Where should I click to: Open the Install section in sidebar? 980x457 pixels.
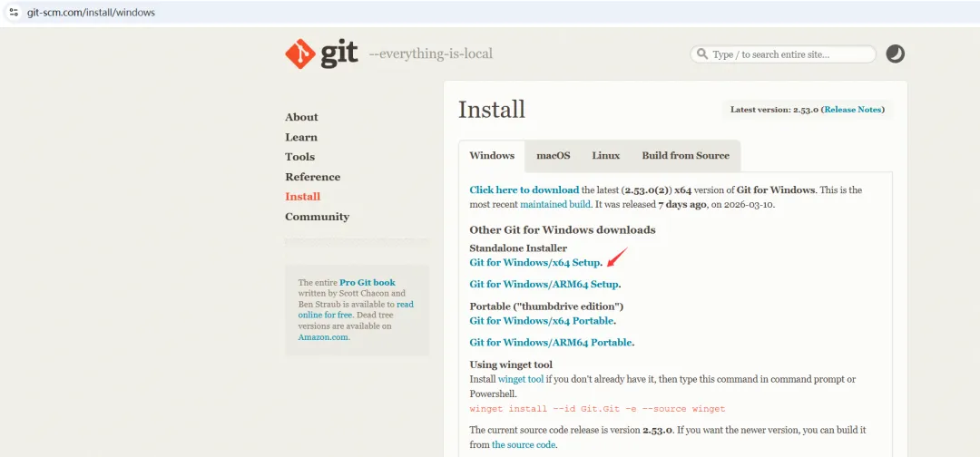point(302,196)
